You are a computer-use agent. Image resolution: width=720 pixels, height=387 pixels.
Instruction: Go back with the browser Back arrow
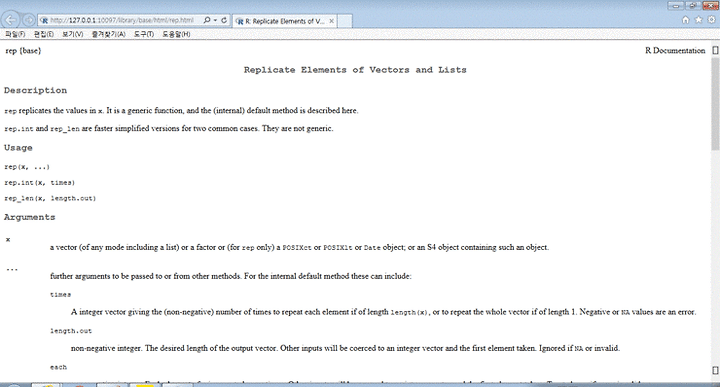[x=11, y=20]
